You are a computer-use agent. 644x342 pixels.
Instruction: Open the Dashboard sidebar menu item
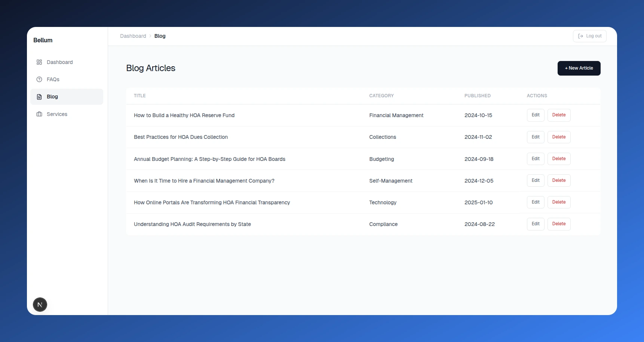point(67,62)
